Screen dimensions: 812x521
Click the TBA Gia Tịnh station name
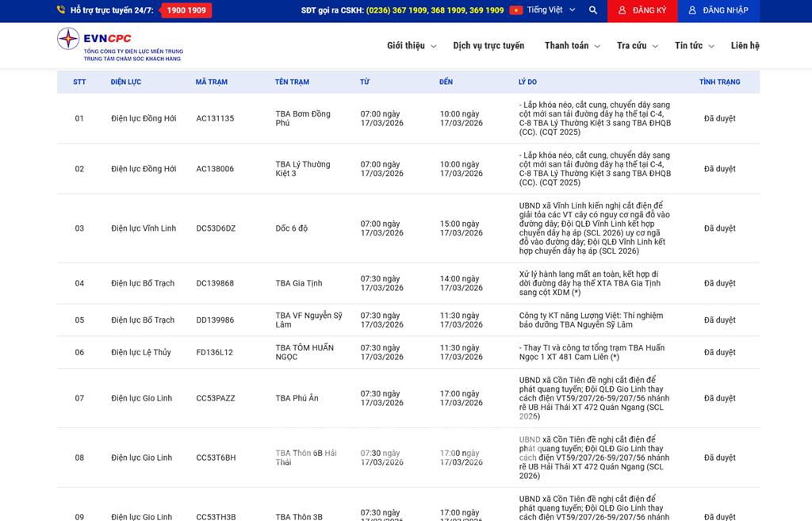click(300, 284)
